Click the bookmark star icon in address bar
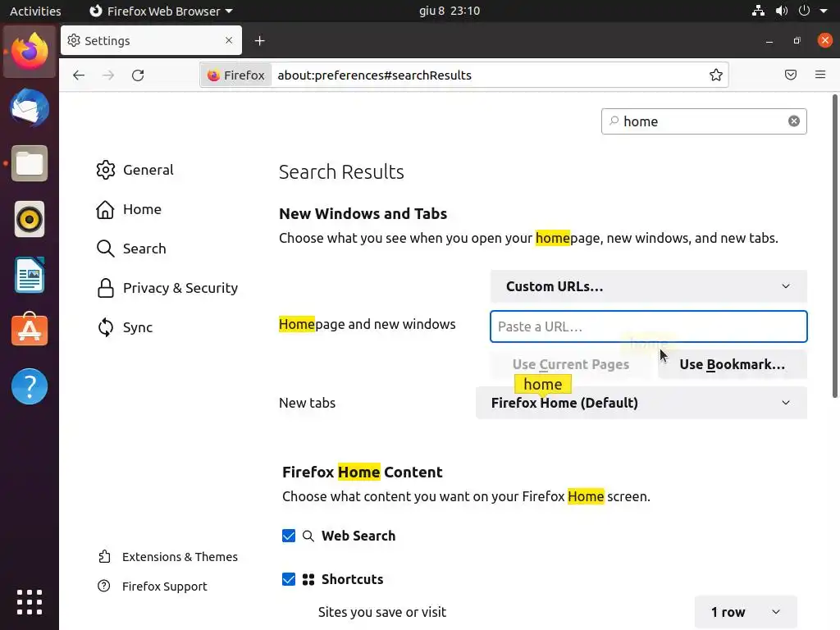Viewport: 840px width, 630px height. pyautogui.click(x=716, y=75)
